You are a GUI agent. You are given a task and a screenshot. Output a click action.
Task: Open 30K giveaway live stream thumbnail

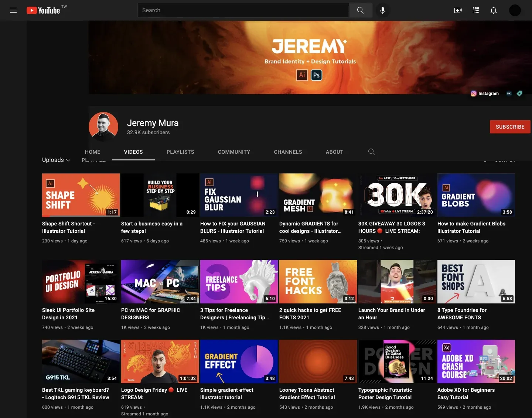tap(397, 195)
